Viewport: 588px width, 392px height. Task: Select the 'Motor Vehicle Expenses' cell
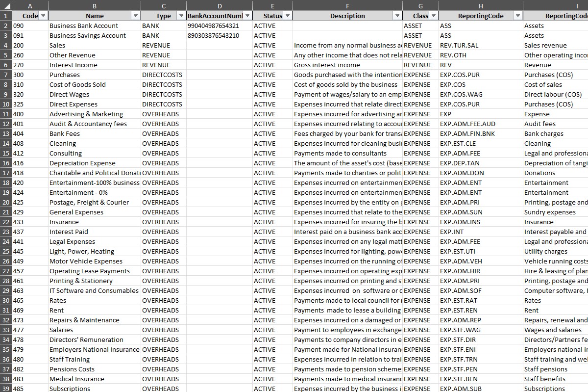click(95, 261)
